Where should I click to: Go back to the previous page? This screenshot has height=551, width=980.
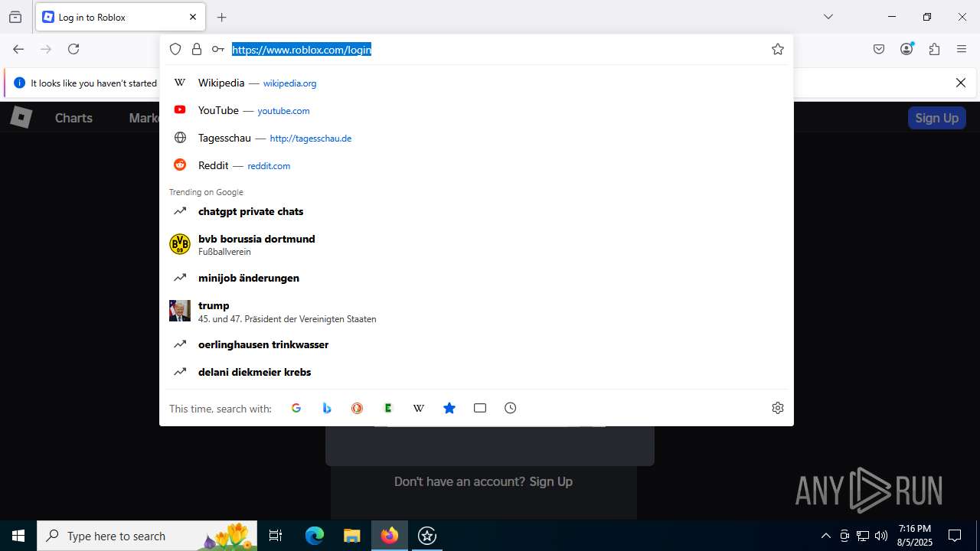[x=18, y=49]
